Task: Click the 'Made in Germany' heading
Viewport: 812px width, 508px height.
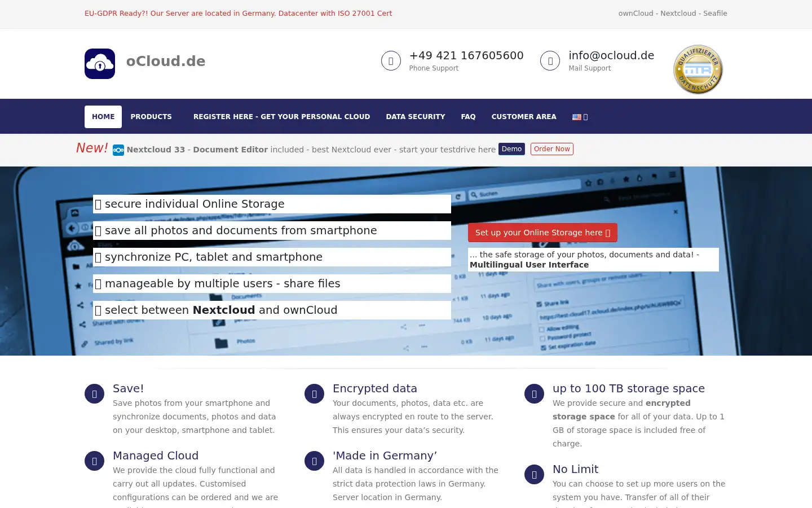Action: (385, 456)
